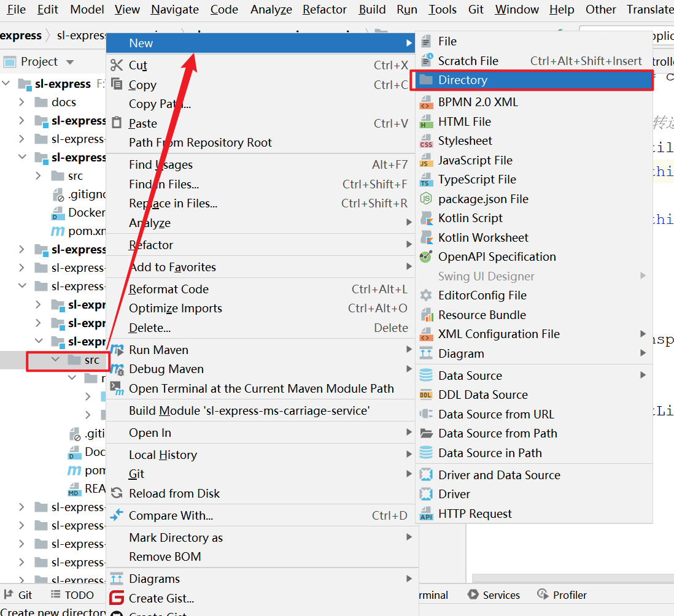The width and height of the screenshot is (674, 616).
Task: Click the express breadcrumb in navigation bar
Action: pyautogui.click(x=21, y=36)
